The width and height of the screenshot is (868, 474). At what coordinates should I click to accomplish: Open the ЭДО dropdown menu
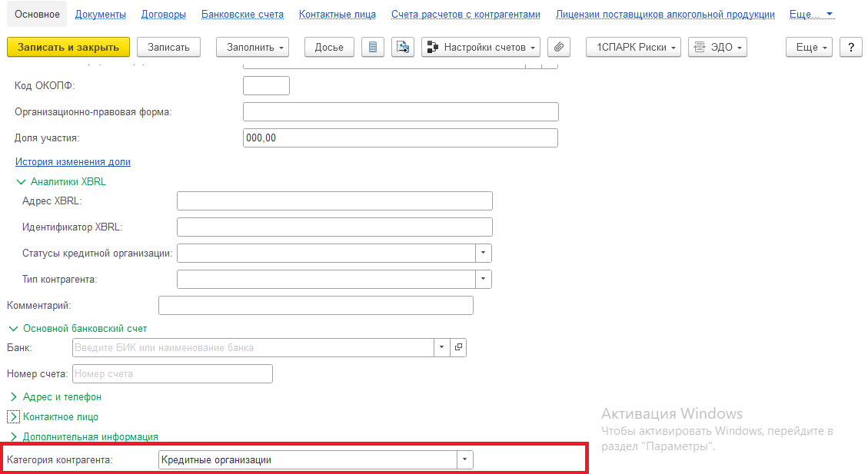pyautogui.click(x=718, y=47)
